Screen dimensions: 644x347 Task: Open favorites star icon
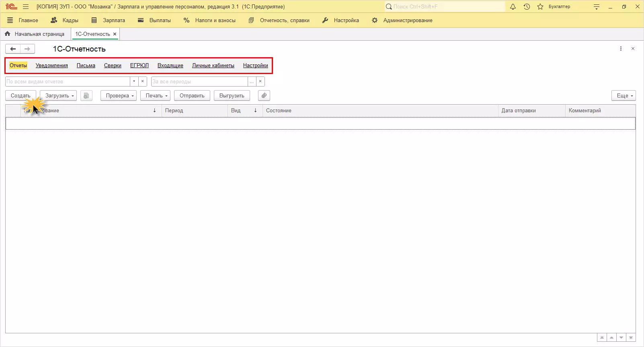coord(540,7)
